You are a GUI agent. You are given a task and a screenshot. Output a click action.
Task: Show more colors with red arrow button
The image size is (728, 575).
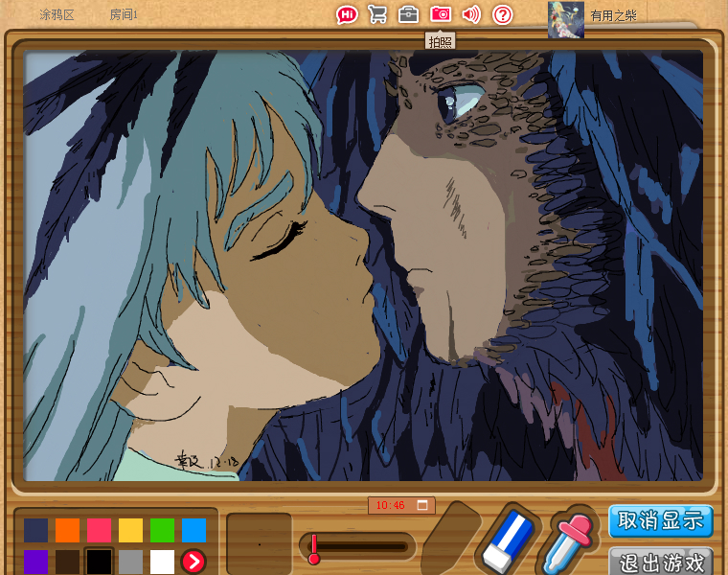(x=193, y=562)
